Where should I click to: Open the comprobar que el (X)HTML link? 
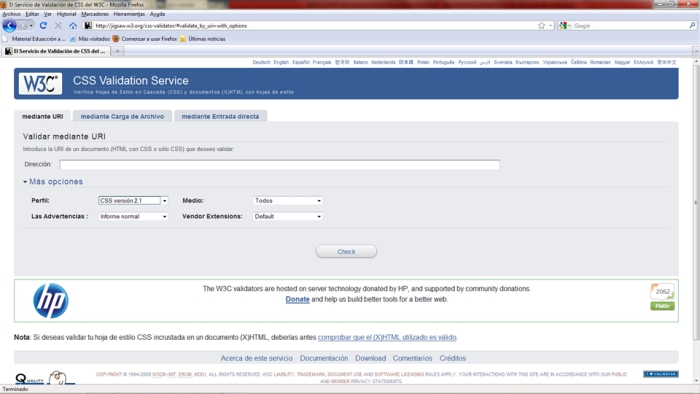pos(387,337)
